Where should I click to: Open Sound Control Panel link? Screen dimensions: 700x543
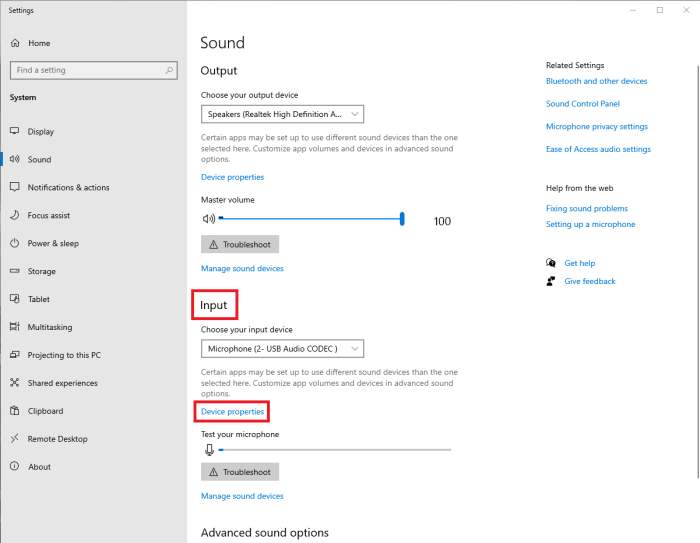(583, 104)
